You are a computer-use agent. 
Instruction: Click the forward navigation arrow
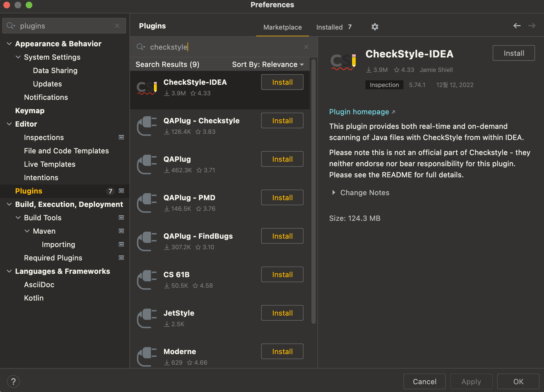pyautogui.click(x=532, y=26)
